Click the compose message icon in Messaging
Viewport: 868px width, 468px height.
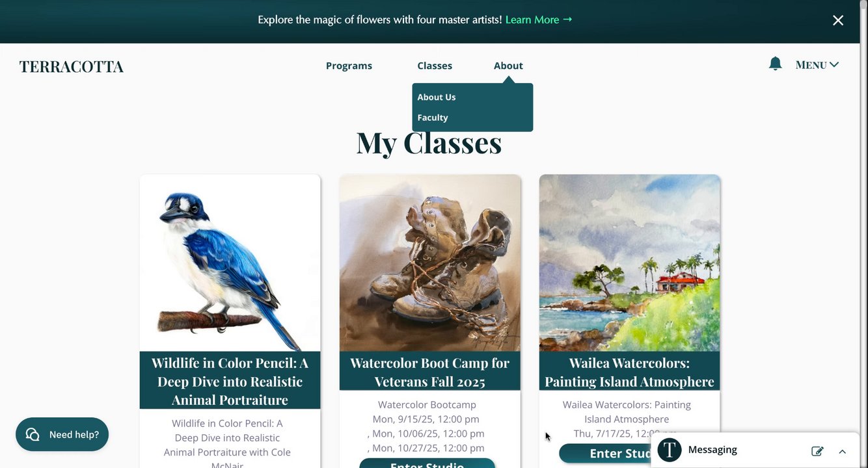click(817, 451)
